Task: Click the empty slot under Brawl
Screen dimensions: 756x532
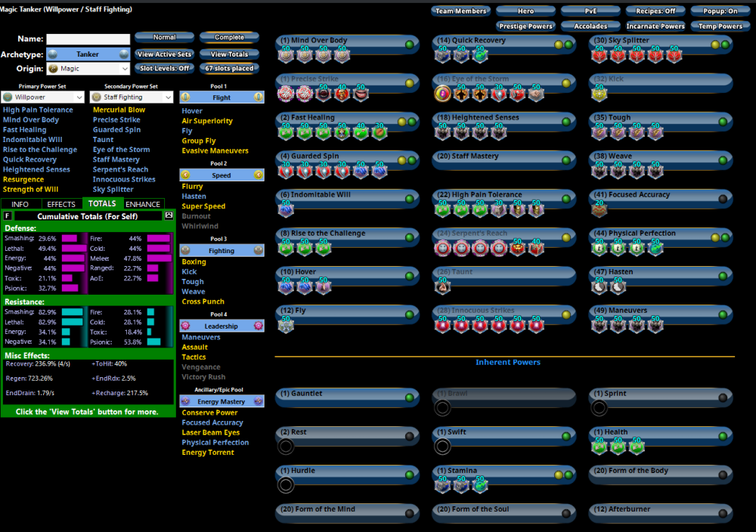Action: 442,408
